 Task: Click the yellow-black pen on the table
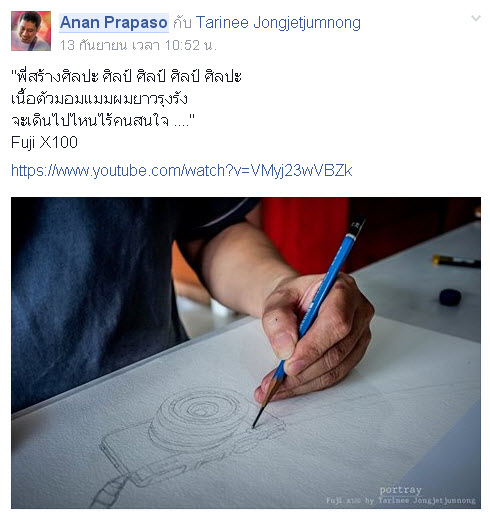click(x=457, y=261)
